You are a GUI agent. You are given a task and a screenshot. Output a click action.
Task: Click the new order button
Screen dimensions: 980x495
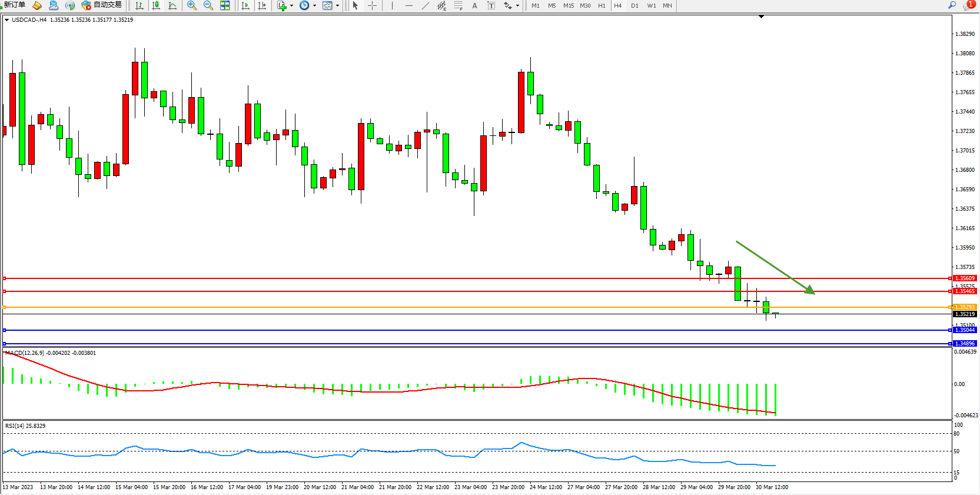[14, 5]
